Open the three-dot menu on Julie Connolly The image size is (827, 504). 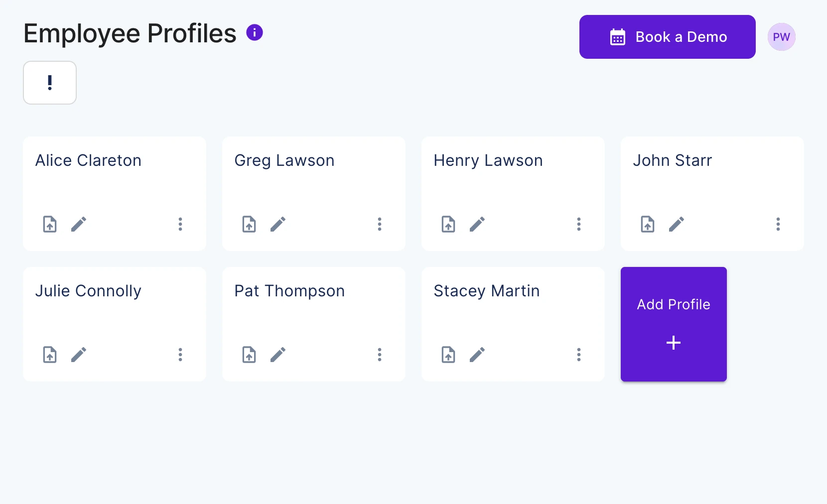(x=180, y=355)
